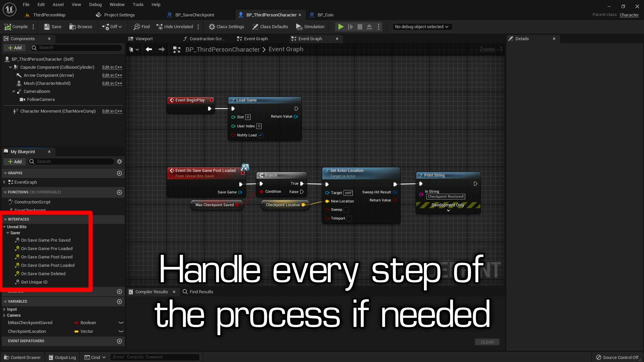The height and width of the screenshot is (362, 644).
Task: Open the Debug menu
Action: coord(95,4)
